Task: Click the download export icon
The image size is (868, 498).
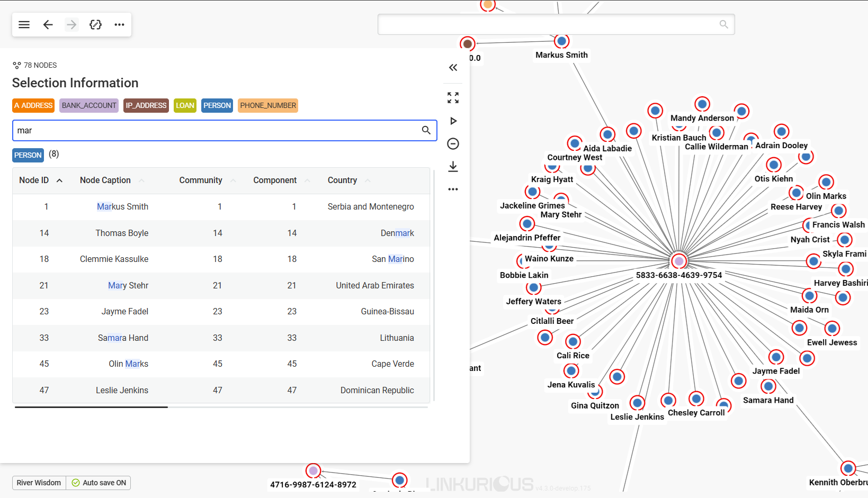Action: 453,167
